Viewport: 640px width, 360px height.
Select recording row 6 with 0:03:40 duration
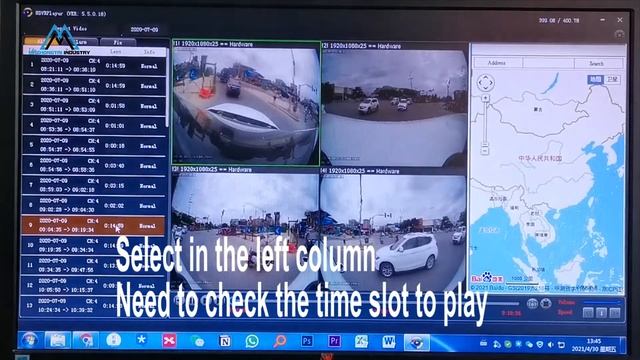(94, 165)
